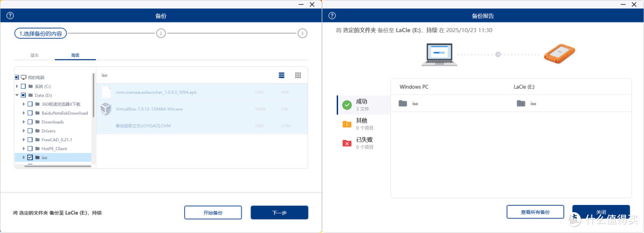The width and height of the screenshot is (644, 233).
Task: Go to wizard step 2 circle
Action: [x=160, y=33]
